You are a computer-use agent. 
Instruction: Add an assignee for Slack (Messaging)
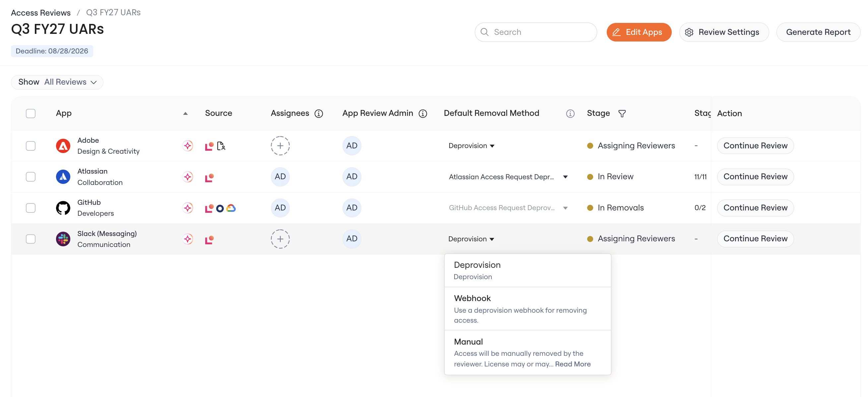coord(280,239)
